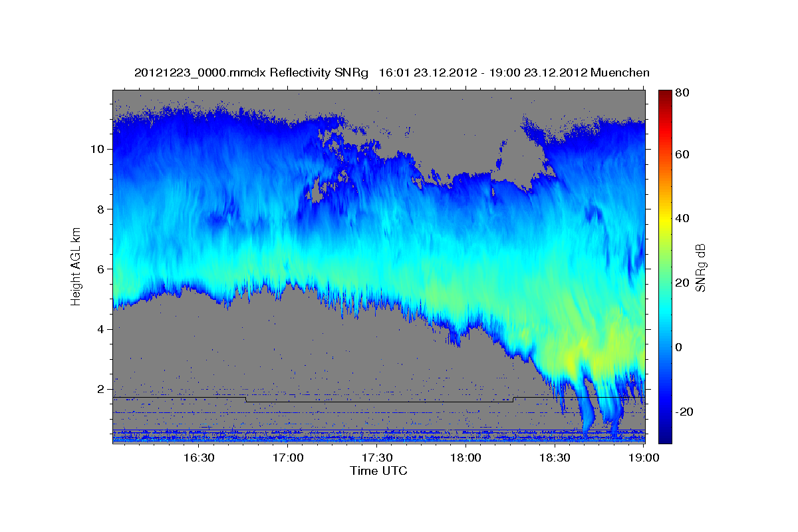Image resolution: width=798 pixels, height=532 pixels.
Task: Click the dark red top of colorbar
Action: pos(665,94)
